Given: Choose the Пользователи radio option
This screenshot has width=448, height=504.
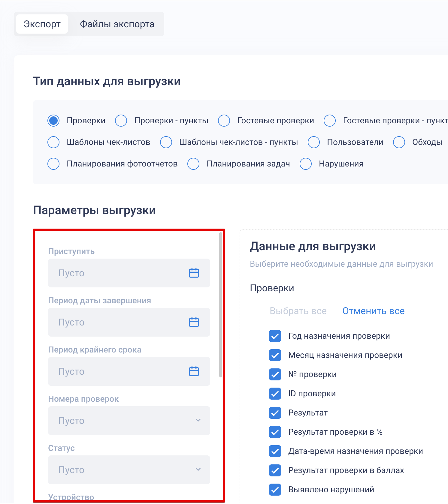Looking at the screenshot, I should [x=314, y=142].
